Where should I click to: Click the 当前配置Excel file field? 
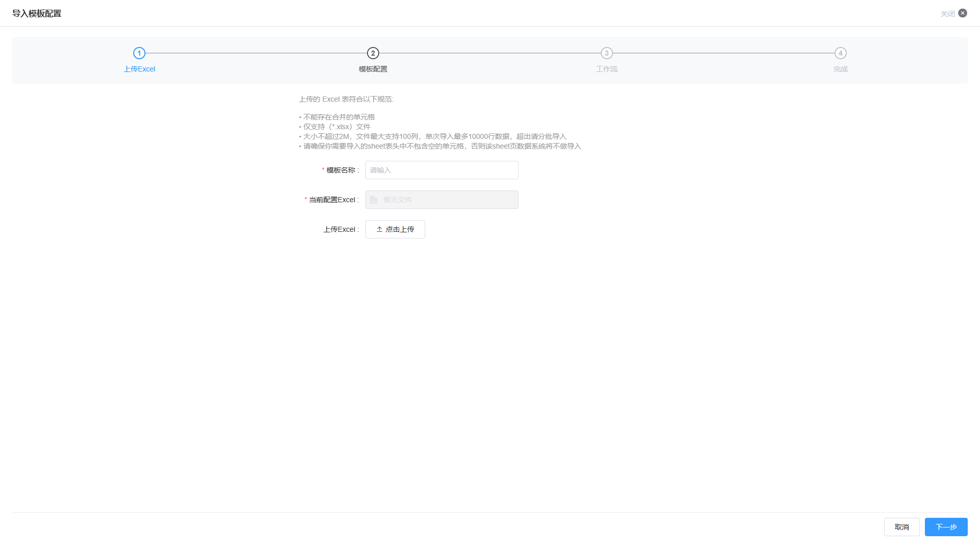[x=442, y=200]
